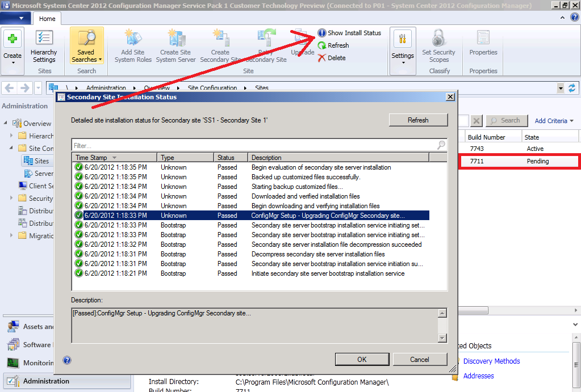The width and height of the screenshot is (581, 392).
Task: Open the Addresses link
Action: 478,376
